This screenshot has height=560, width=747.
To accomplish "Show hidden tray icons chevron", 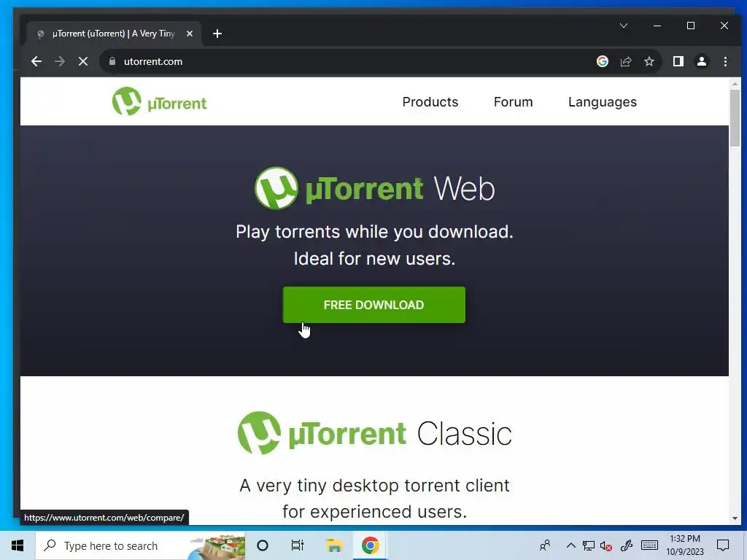I will [x=570, y=545].
